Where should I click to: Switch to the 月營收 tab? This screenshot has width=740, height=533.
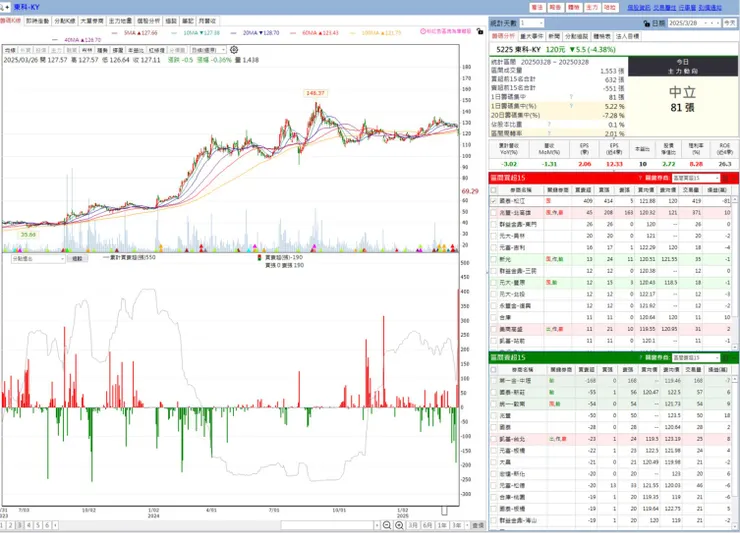207,21
